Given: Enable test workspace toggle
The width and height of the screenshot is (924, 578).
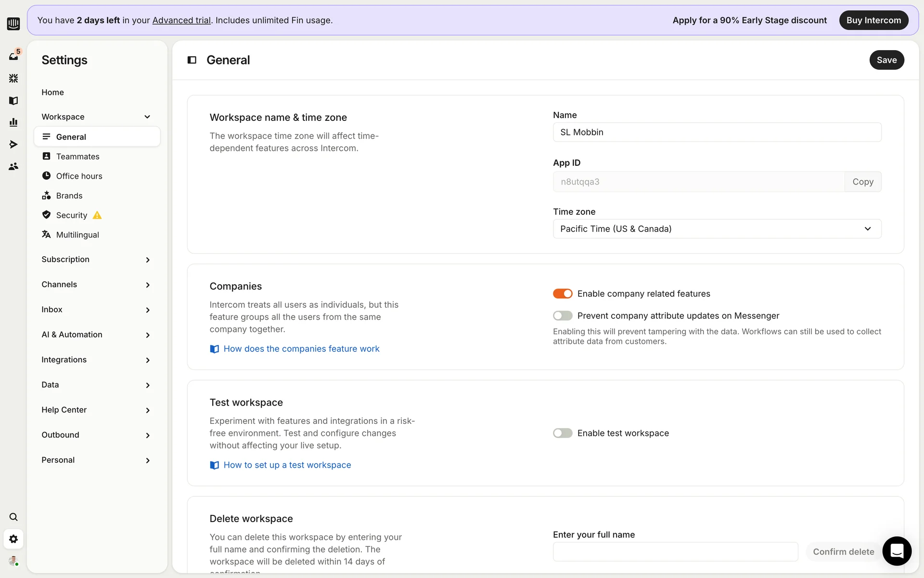Looking at the screenshot, I should pos(562,433).
